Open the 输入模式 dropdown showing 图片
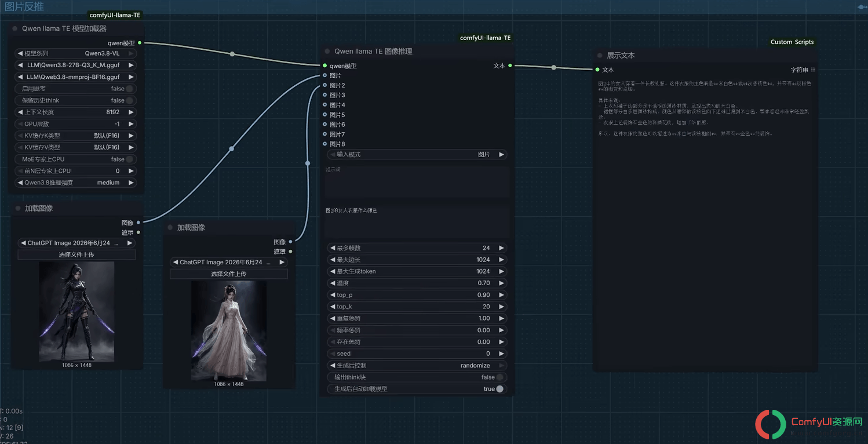The width and height of the screenshot is (868, 444). point(417,155)
